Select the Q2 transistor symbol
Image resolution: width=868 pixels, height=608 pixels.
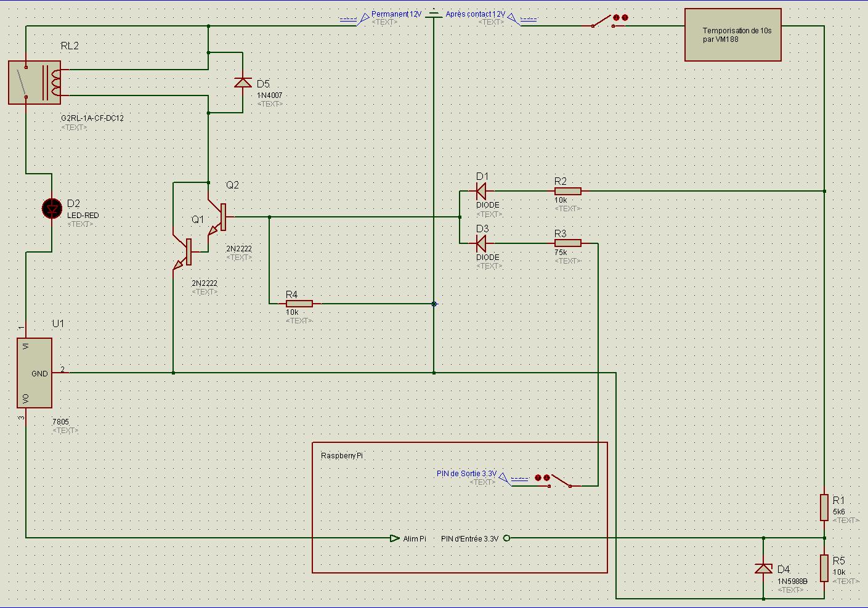click(219, 217)
